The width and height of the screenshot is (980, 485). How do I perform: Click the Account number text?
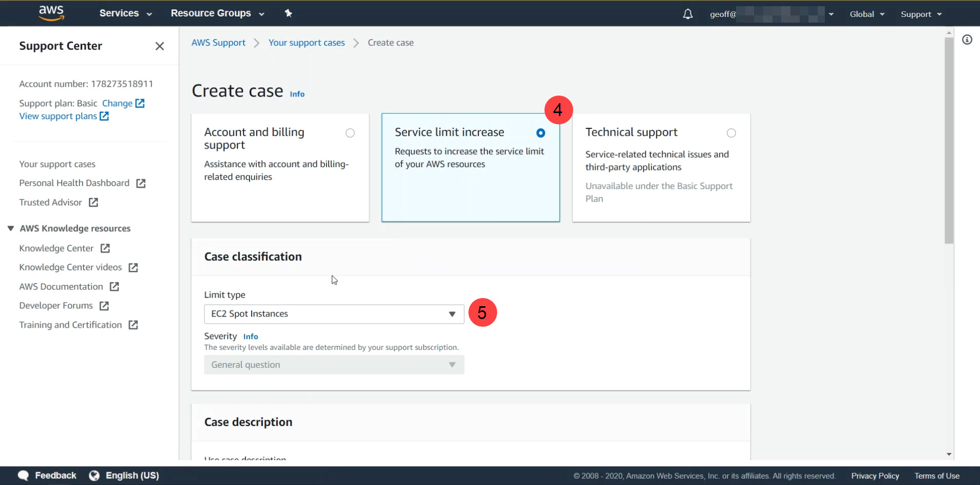tap(86, 84)
